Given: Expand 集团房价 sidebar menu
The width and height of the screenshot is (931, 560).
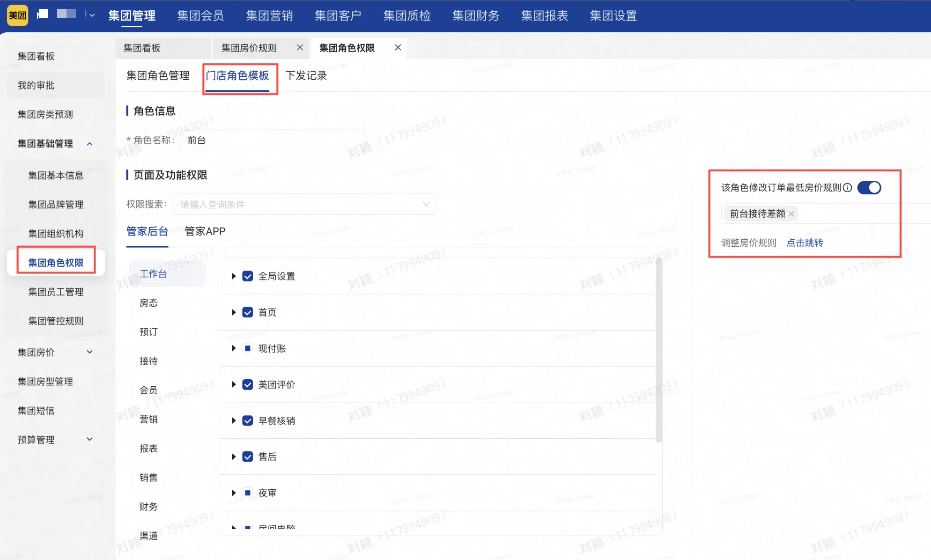Looking at the screenshot, I should pos(89,352).
